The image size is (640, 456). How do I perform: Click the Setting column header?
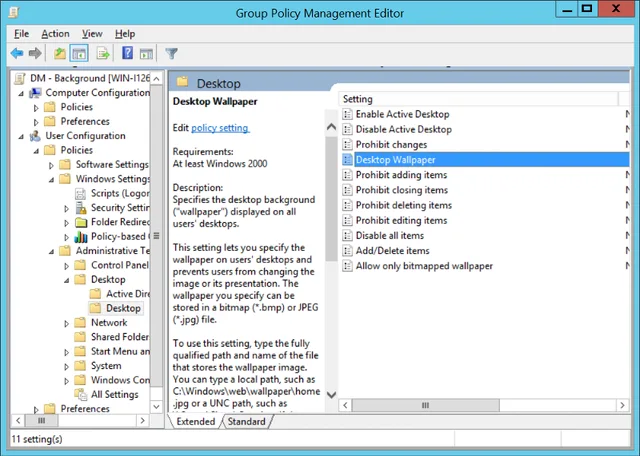point(478,99)
